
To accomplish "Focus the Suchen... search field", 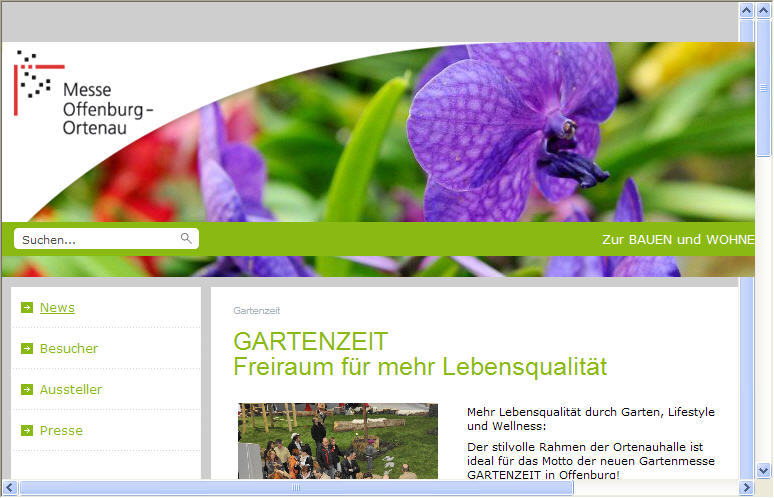I will (106, 239).
